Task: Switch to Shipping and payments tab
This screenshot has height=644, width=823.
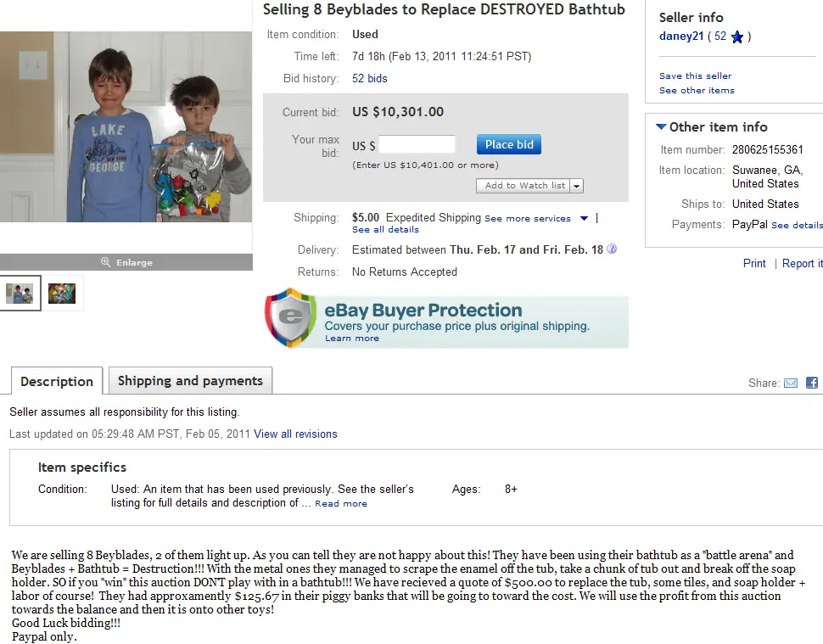Action: point(190,381)
